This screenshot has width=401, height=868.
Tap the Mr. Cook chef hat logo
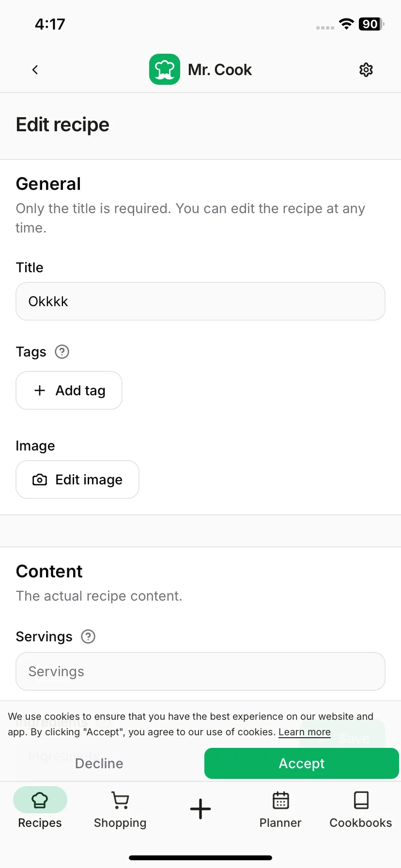pyautogui.click(x=165, y=69)
